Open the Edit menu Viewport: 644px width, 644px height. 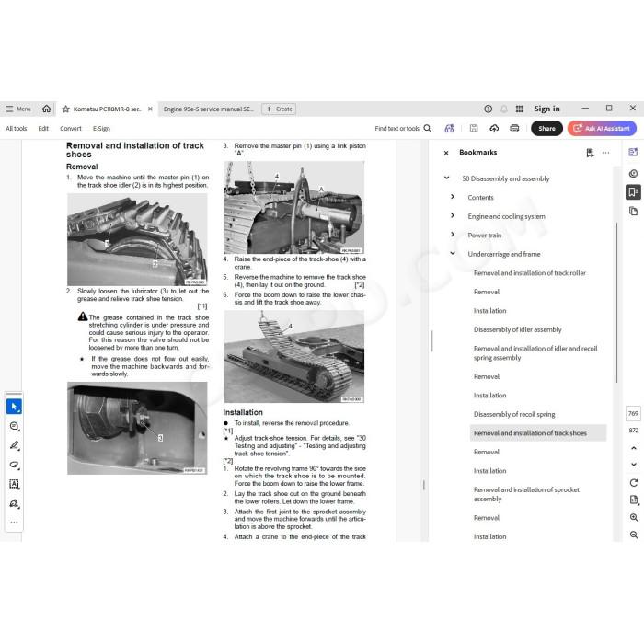pos(43,129)
